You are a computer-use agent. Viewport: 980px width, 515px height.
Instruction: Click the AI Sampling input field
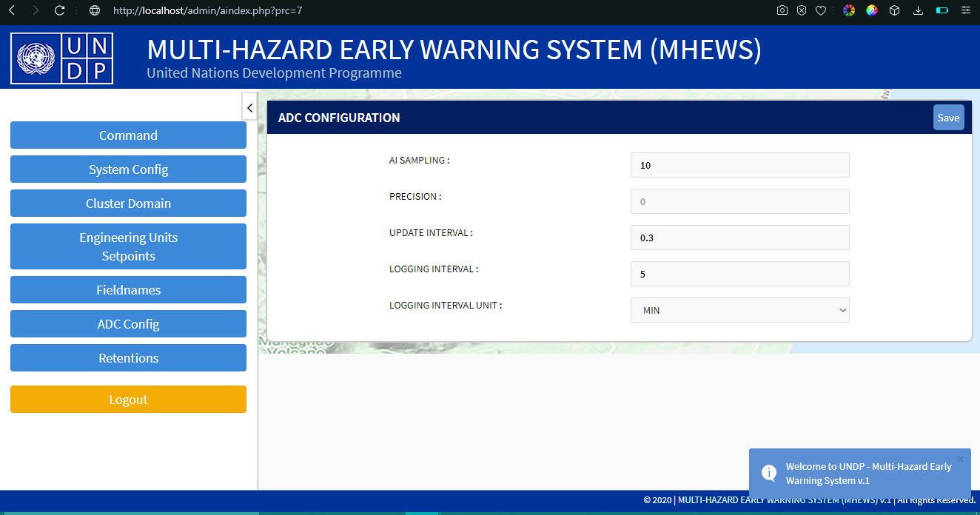point(739,165)
